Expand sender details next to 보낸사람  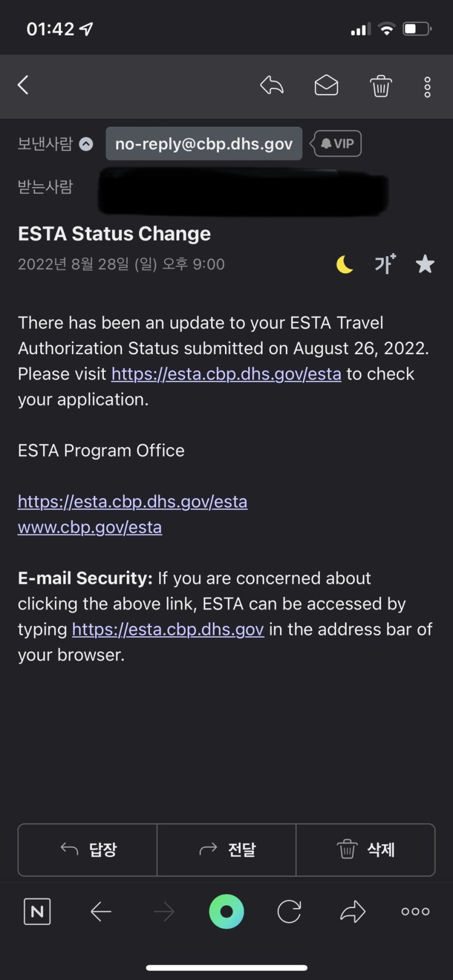87,144
